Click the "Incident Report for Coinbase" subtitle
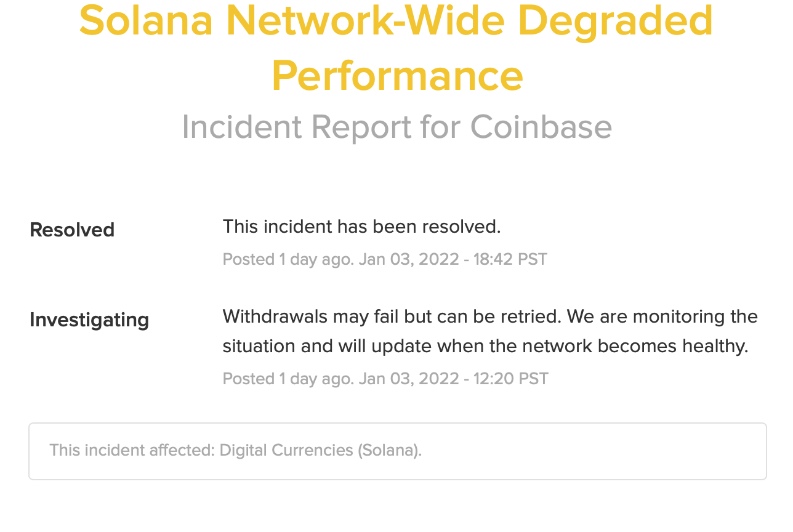 coord(396,127)
